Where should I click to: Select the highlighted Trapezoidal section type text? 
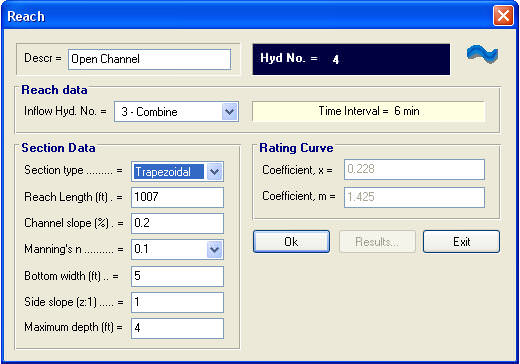169,172
